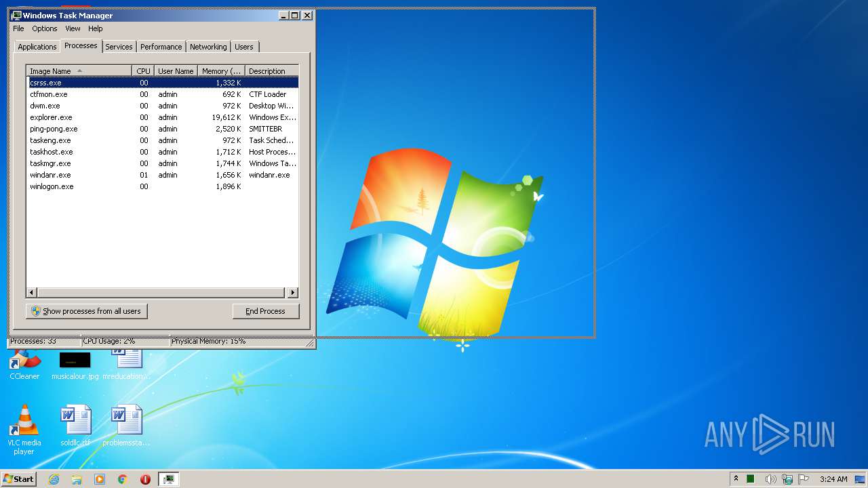868x488 pixels.
Task: Select the problemssta... Word document icon
Action: 127,426
